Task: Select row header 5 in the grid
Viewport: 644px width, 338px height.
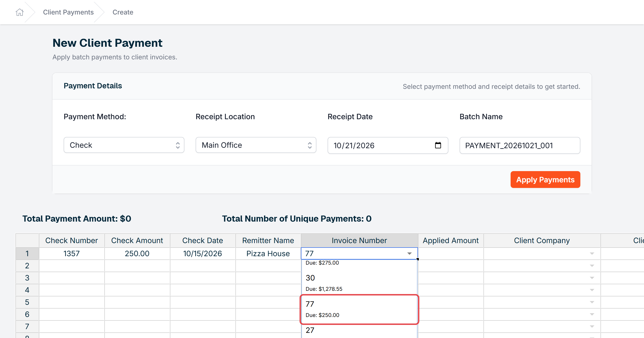Action: coord(27,302)
